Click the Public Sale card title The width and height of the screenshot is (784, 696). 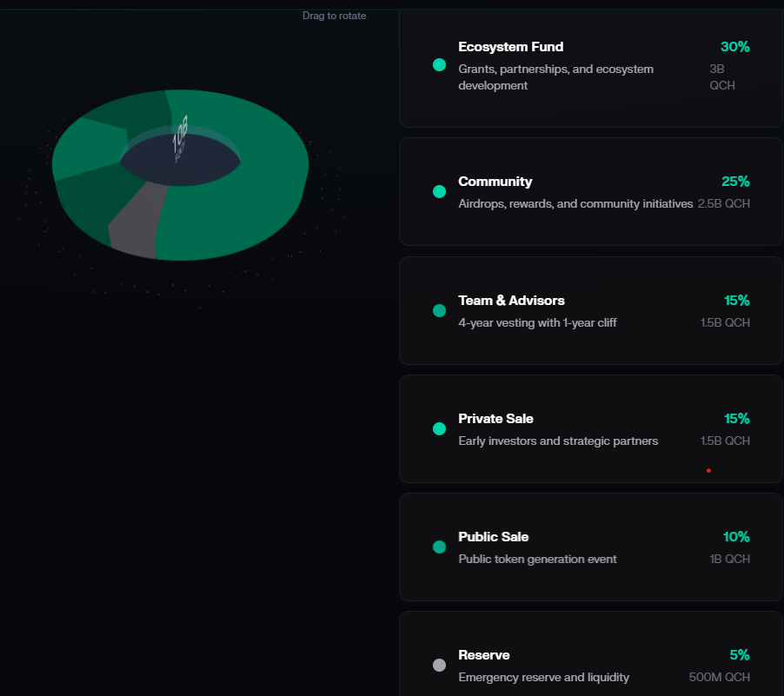493,536
